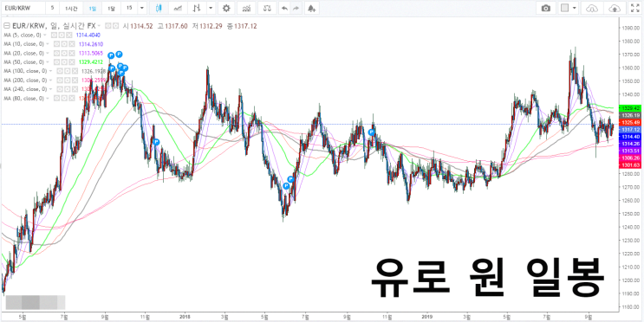
Task: Switch to the line chart type icon
Action: pyautogui.click(x=178, y=8)
